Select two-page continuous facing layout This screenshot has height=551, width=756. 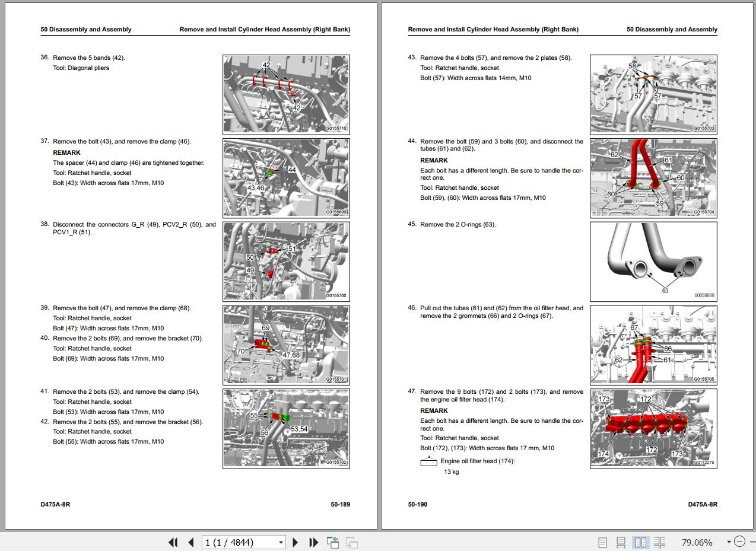(659, 542)
